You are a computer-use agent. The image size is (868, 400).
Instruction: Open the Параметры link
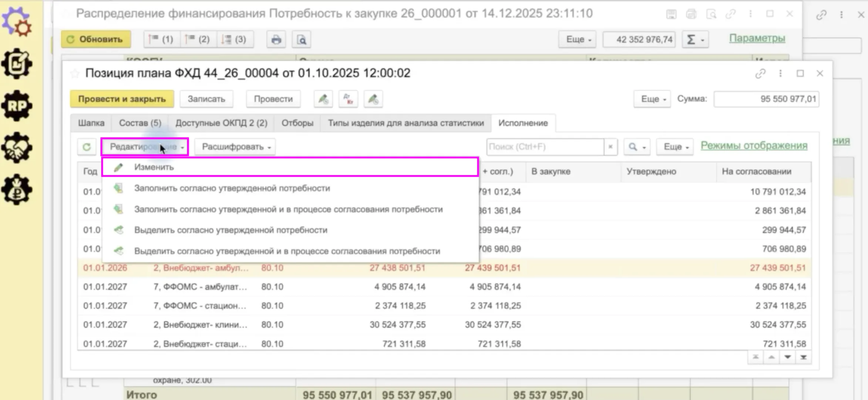click(x=757, y=38)
